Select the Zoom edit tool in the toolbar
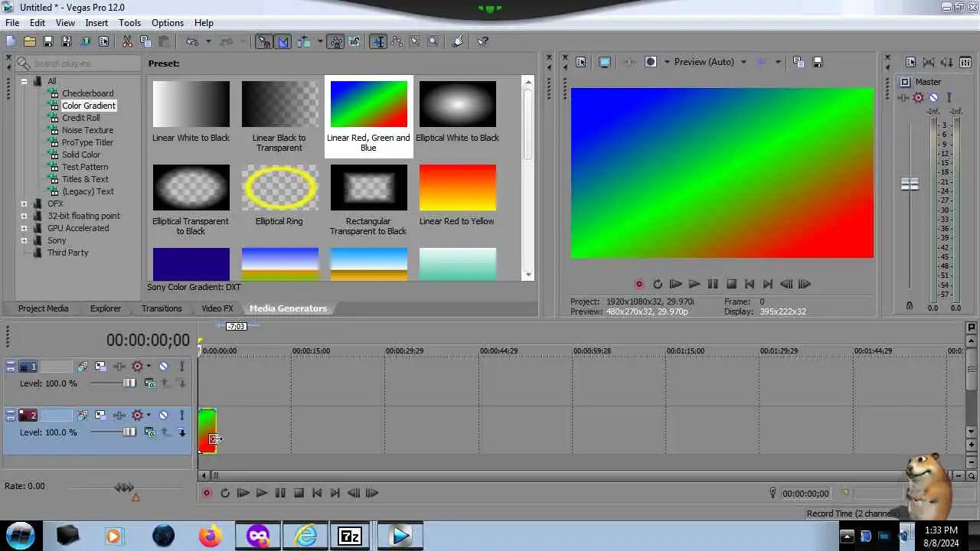 (433, 41)
